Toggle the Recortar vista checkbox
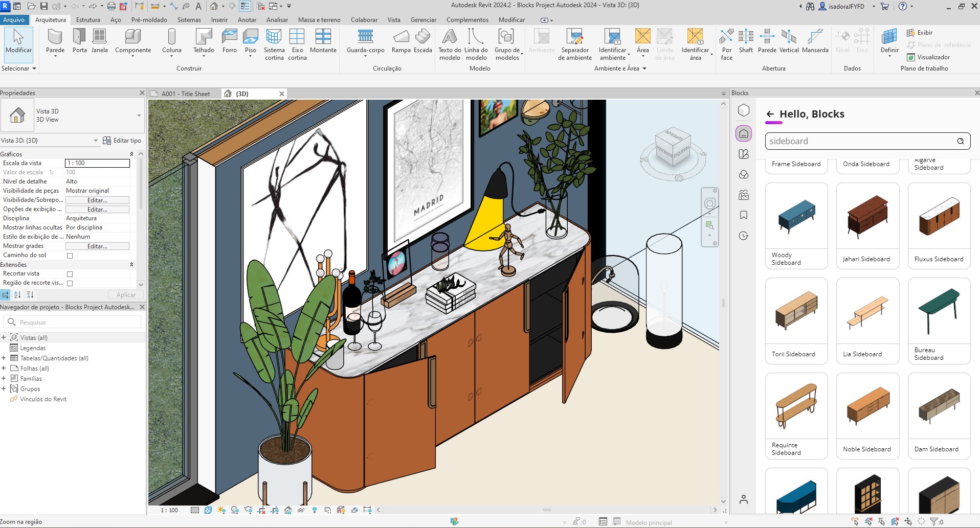 [70, 274]
